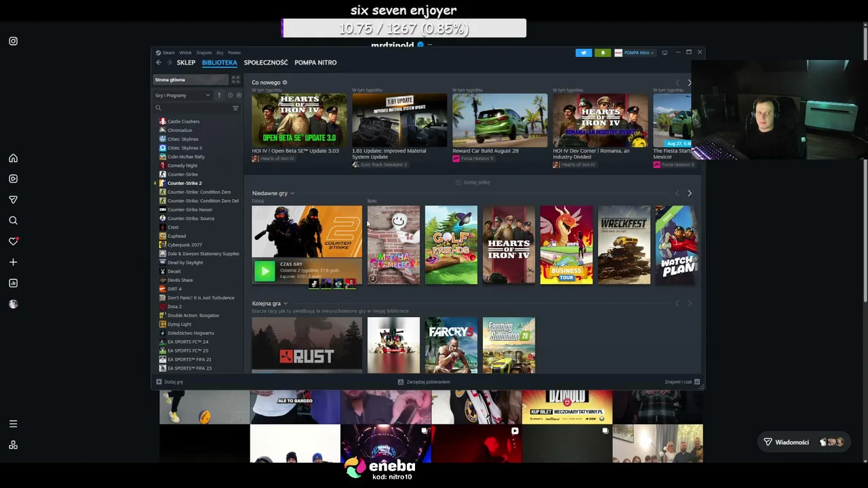Screen dimensions: 868x488
Task: Select Comedy Night in library list
Action: 182,165
